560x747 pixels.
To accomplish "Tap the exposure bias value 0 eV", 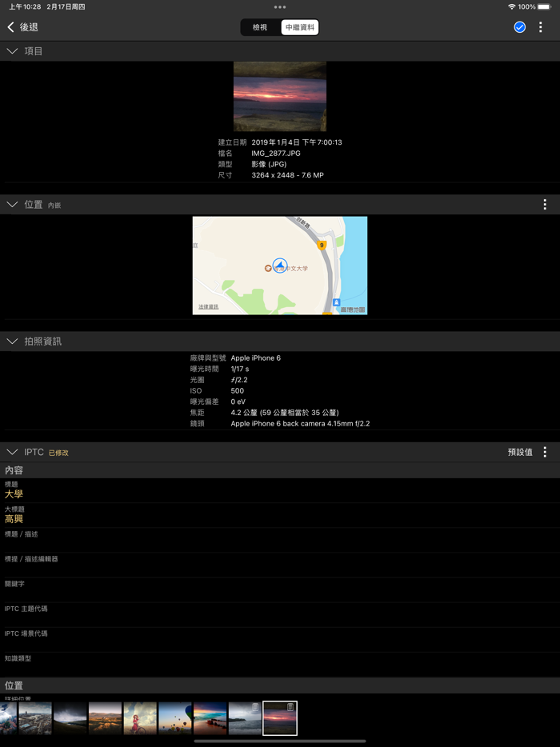I will 238,401.
